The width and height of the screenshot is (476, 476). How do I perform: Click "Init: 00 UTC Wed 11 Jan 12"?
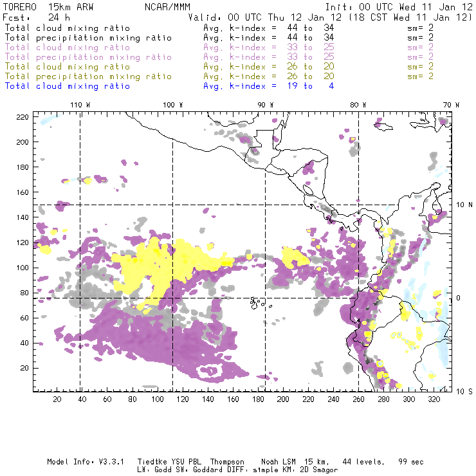[399, 7]
